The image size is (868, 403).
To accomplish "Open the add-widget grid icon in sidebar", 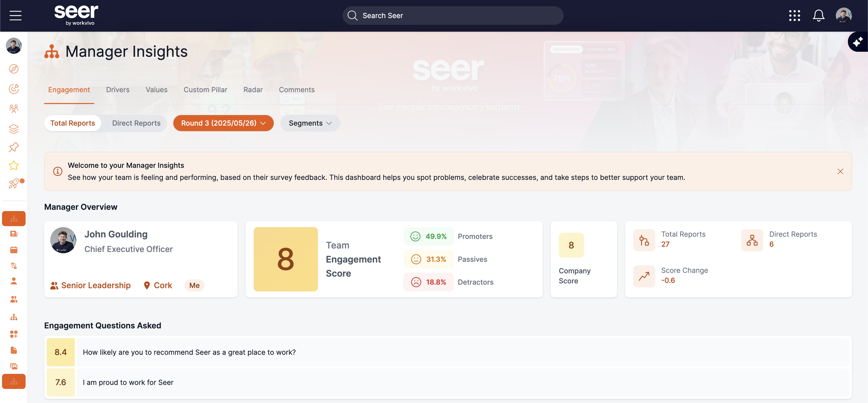I will pyautogui.click(x=14, y=334).
